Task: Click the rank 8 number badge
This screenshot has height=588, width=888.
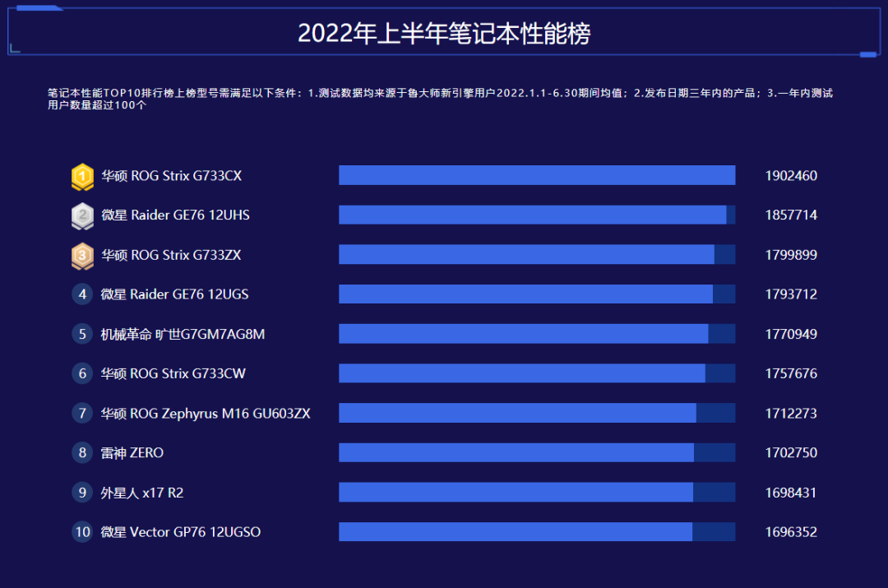Action: [83, 453]
